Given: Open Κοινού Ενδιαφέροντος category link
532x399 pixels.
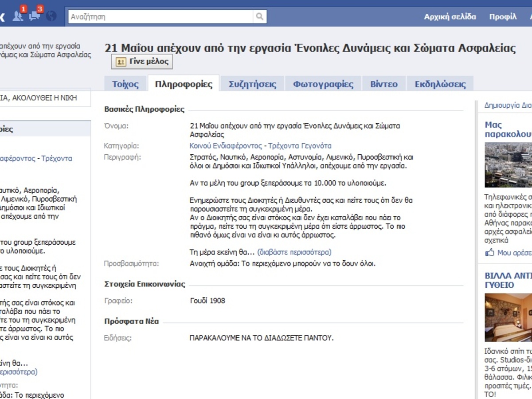Looking at the screenshot, I should point(226,146).
